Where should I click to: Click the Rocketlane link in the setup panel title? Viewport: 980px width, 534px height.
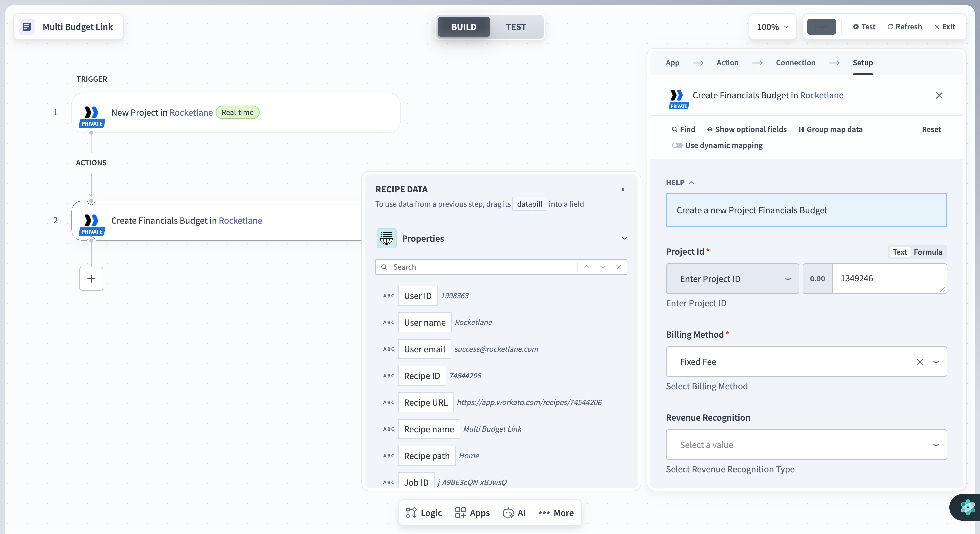point(821,95)
